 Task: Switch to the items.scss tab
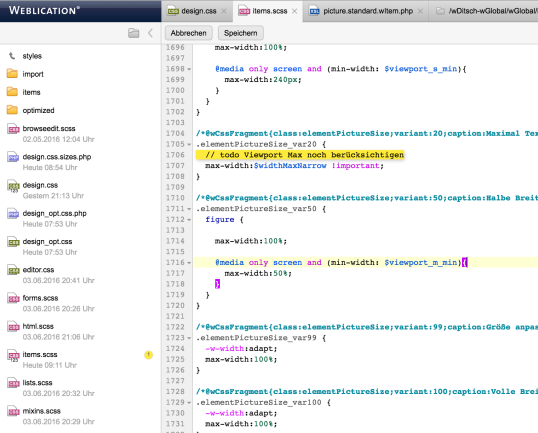268,11
